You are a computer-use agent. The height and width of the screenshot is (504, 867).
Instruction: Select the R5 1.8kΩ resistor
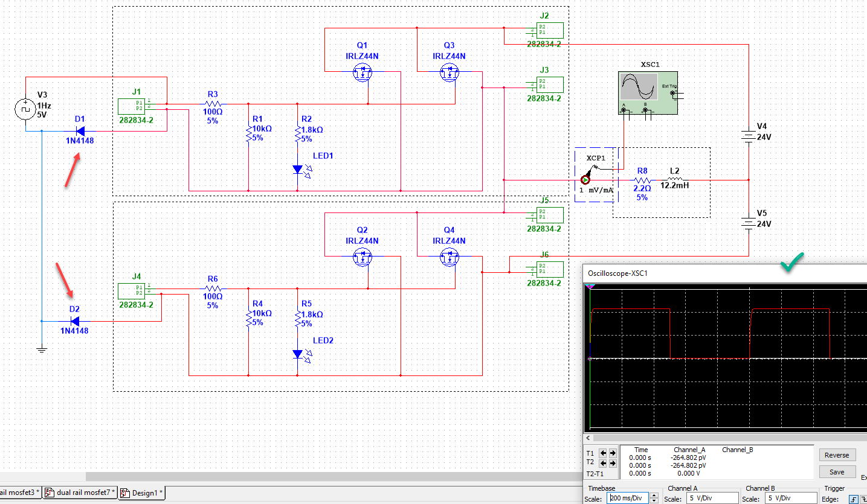(297, 319)
